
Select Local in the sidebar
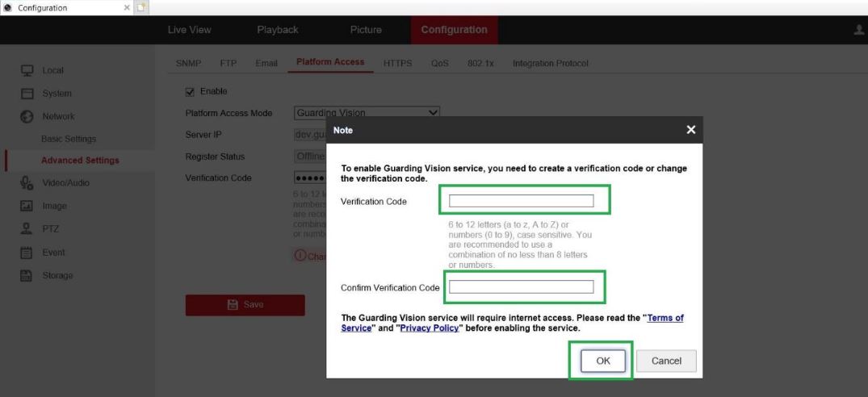pyautogui.click(x=53, y=70)
